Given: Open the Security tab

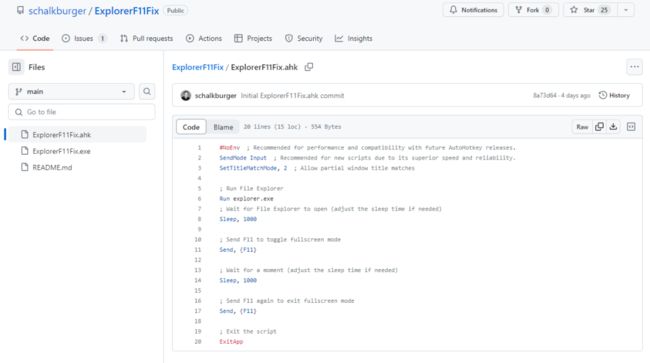Looking at the screenshot, I should [303, 39].
